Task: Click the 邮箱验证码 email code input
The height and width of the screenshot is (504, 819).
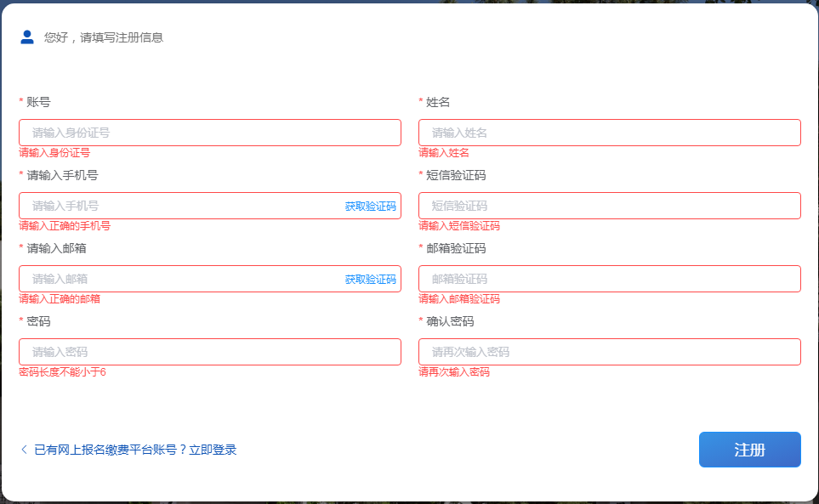Action: tap(609, 279)
